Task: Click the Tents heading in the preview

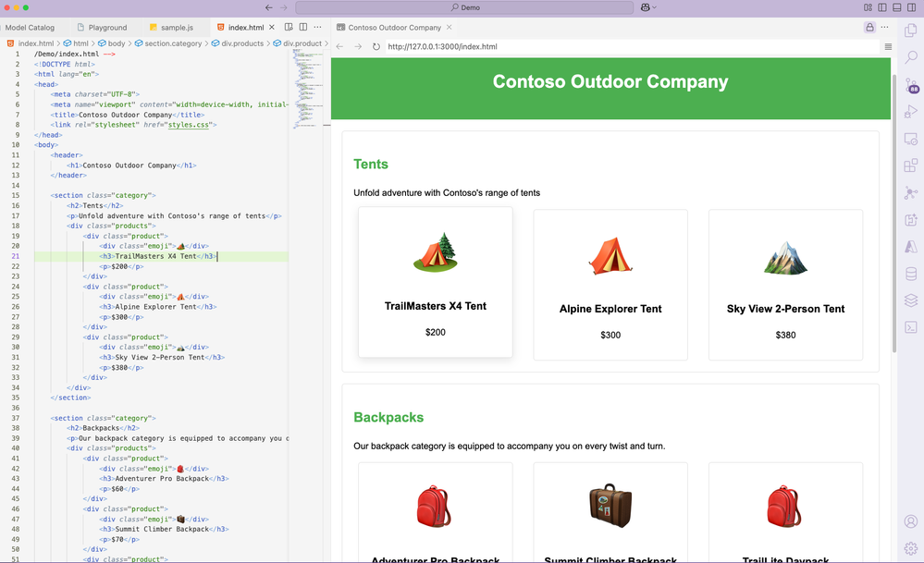Action: coord(371,165)
